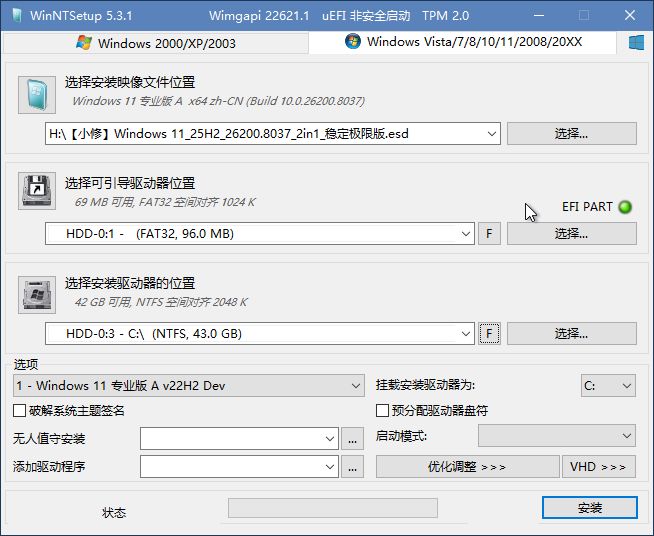This screenshot has width=654, height=536.
Task: Click the Windows XP flag tab icon
Action: coord(84,43)
